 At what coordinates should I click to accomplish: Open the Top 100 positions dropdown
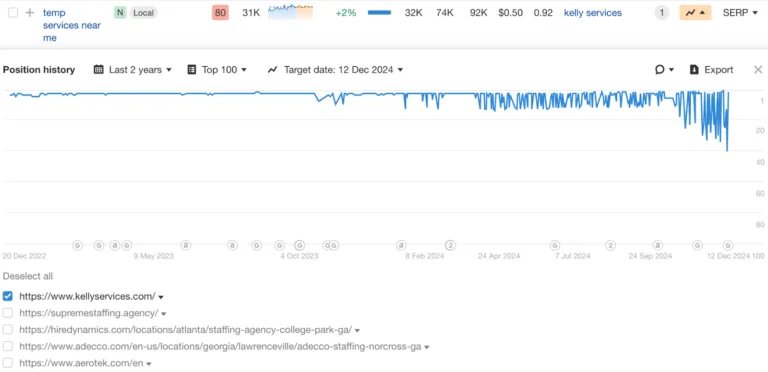click(x=217, y=70)
